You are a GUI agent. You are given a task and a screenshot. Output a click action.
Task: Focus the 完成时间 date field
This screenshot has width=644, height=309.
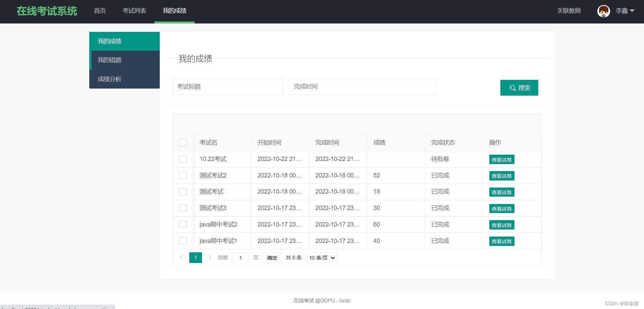pos(363,87)
